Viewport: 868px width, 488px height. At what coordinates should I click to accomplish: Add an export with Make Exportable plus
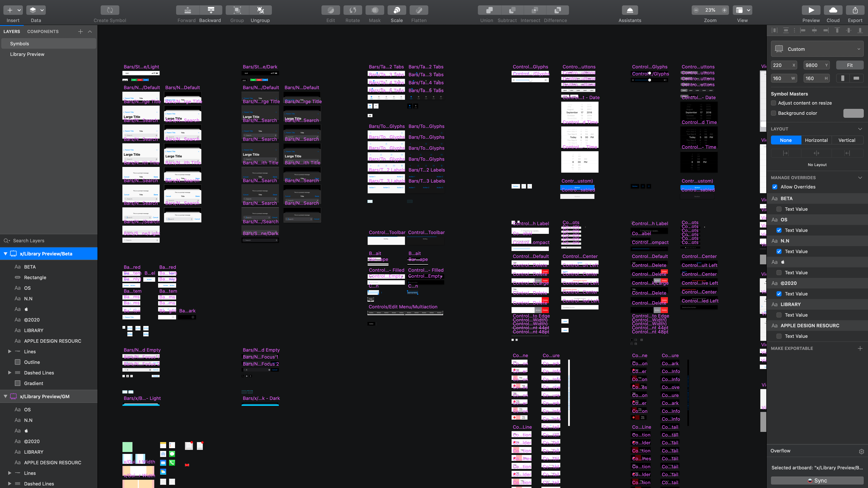[x=860, y=348]
